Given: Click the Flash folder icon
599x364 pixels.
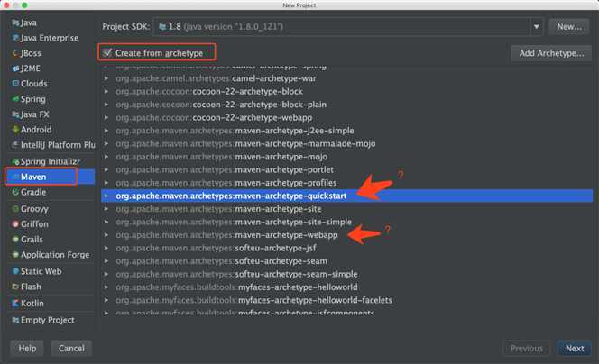Looking at the screenshot, I should [x=15, y=287].
